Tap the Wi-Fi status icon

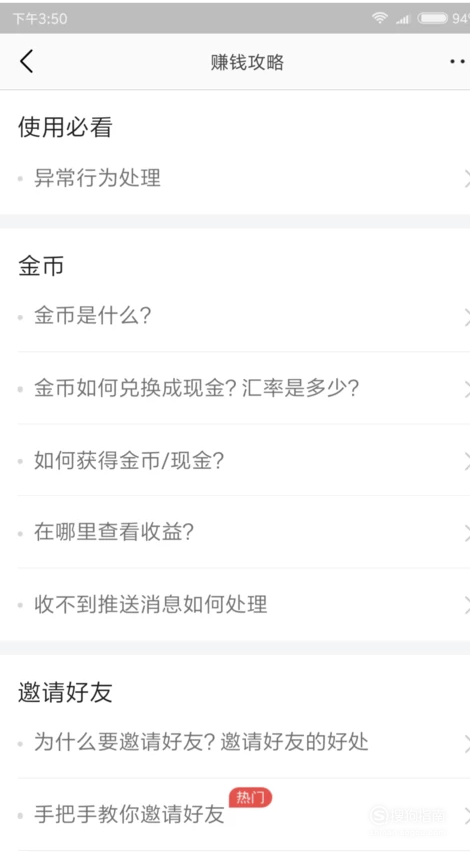(379, 18)
